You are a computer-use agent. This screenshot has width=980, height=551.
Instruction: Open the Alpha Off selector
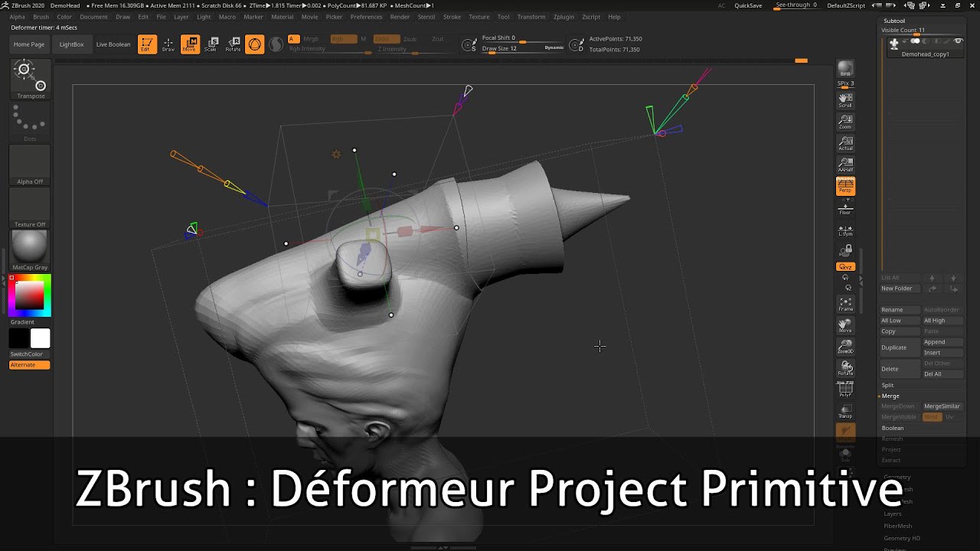pos(31,165)
